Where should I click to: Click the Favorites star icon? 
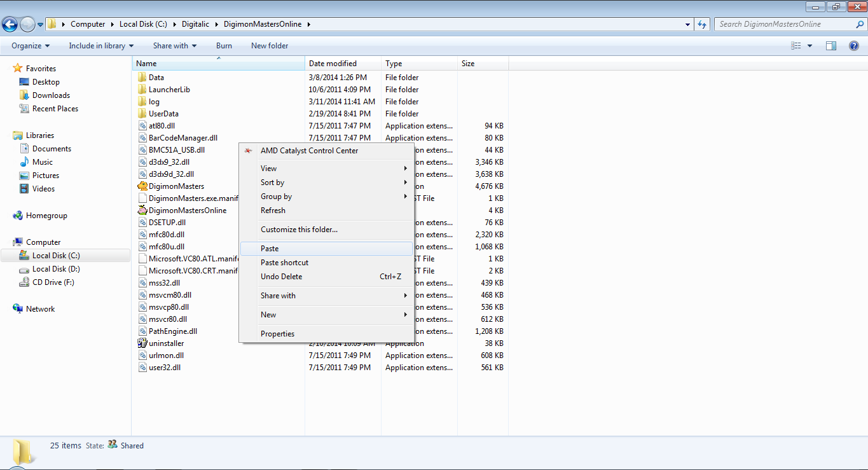(18, 69)
